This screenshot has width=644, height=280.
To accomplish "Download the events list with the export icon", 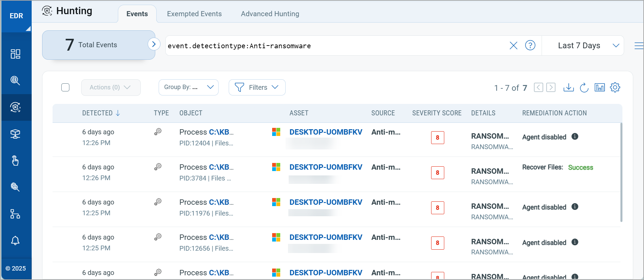I will [569, 88].
